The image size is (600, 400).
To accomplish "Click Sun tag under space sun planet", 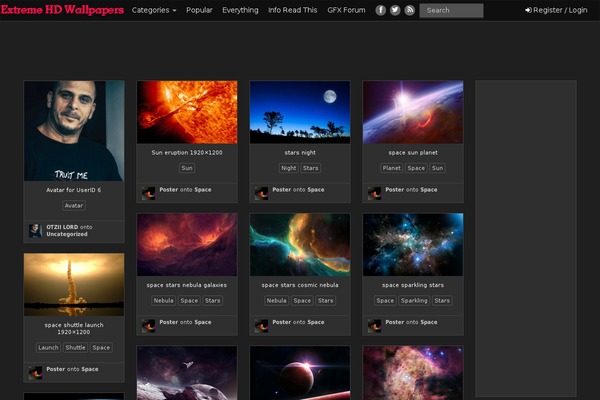I will [437, 168].
